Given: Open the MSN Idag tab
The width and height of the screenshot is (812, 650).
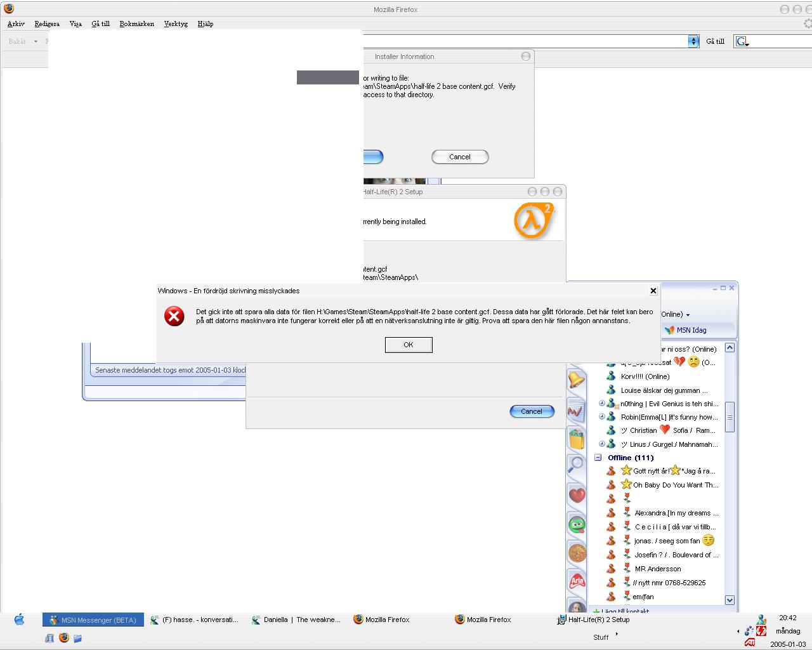Looking at the screenshot, I should (685, 330).
